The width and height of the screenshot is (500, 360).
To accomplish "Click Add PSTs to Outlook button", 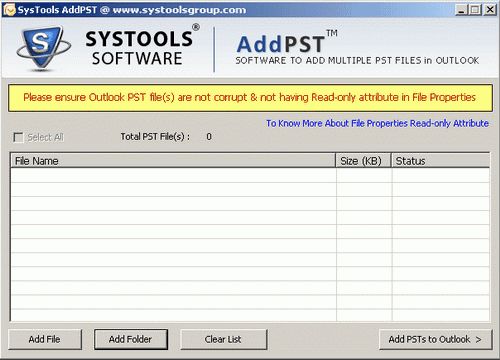I will tap(435, 339).
